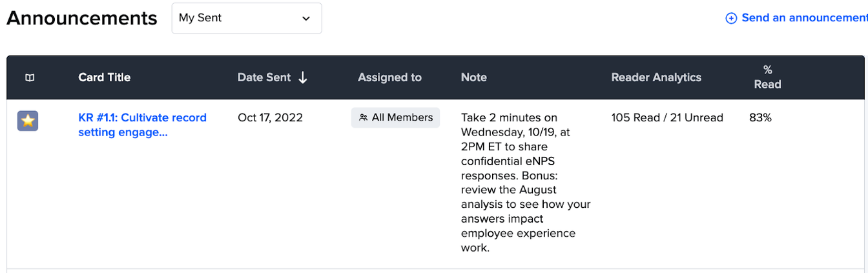Open KR #1.1 Cultivate record setting card link
This screenshot has width=868, height=273.
(x=142, y=125)
